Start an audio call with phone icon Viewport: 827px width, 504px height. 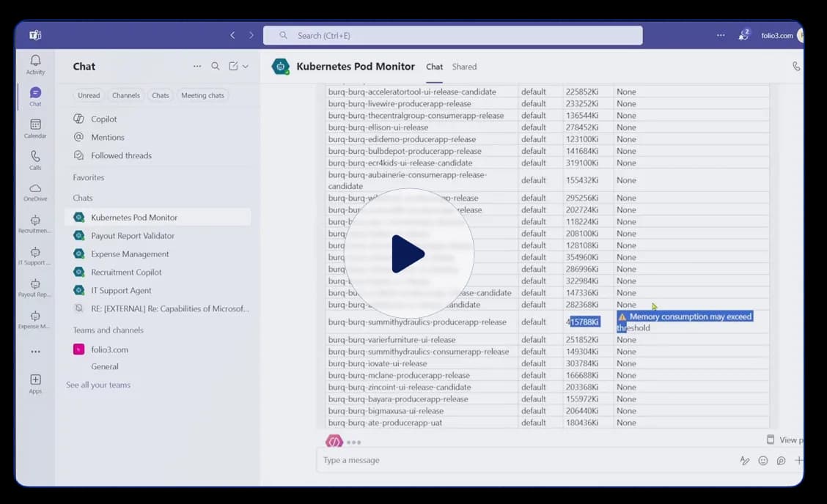point(796,67)
